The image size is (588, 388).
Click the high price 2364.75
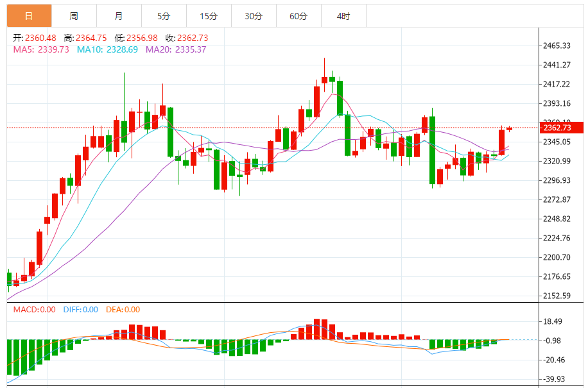(91, 38)
